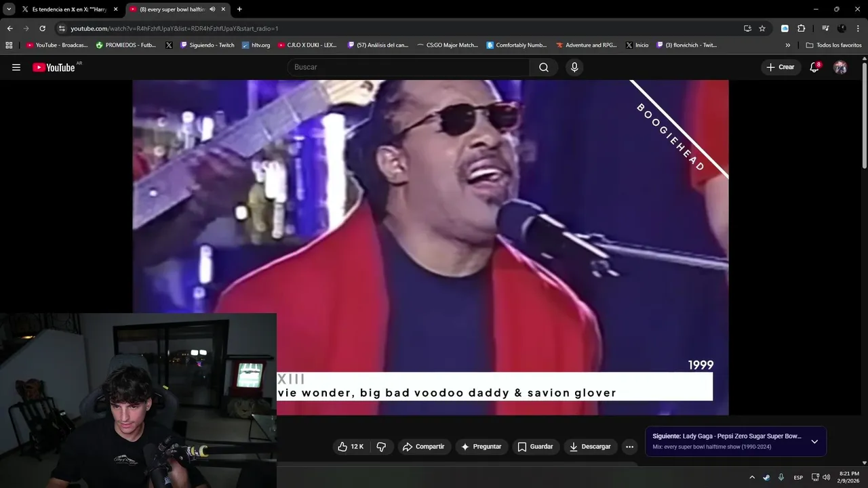View site information icon in address bar
This screenshot has height=488, width=868.
coord(62,28)
